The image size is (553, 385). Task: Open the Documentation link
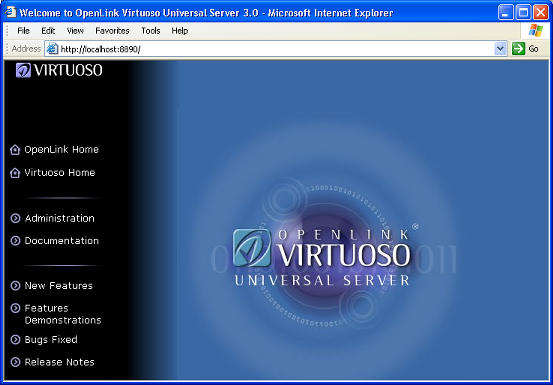[62, 241]
